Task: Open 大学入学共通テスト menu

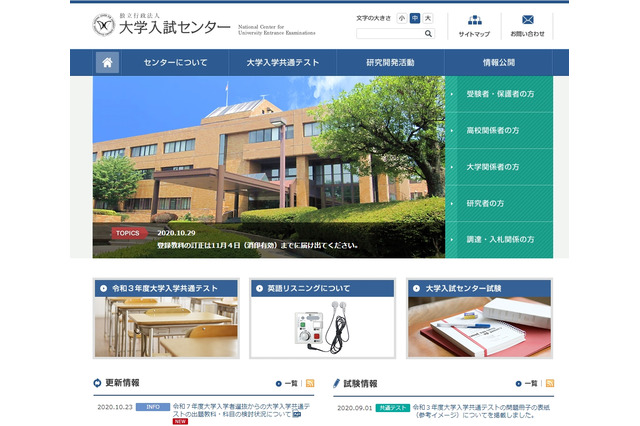Action: [282, 62]
